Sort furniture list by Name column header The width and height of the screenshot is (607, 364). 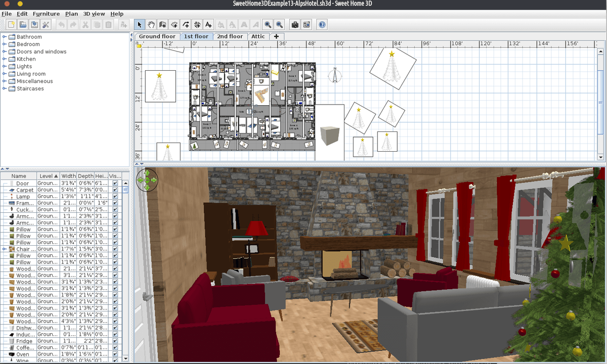[x=19, y=176]
